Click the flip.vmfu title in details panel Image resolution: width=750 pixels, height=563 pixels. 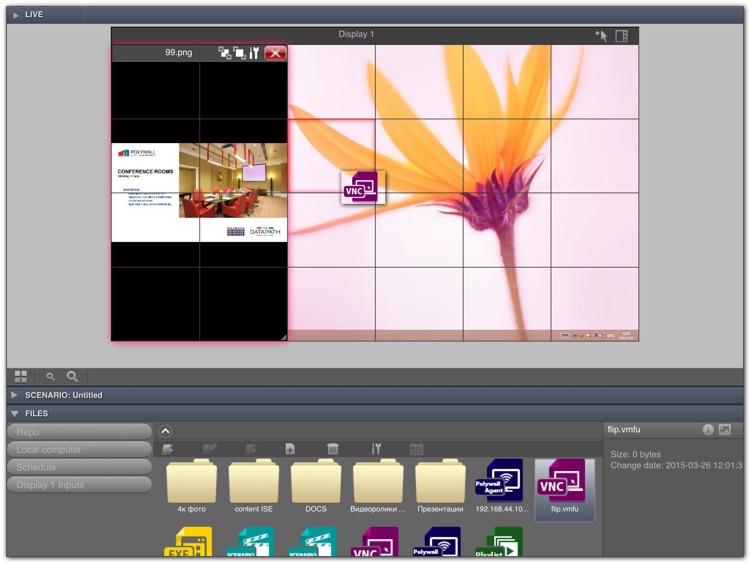[x=624, y=430]
